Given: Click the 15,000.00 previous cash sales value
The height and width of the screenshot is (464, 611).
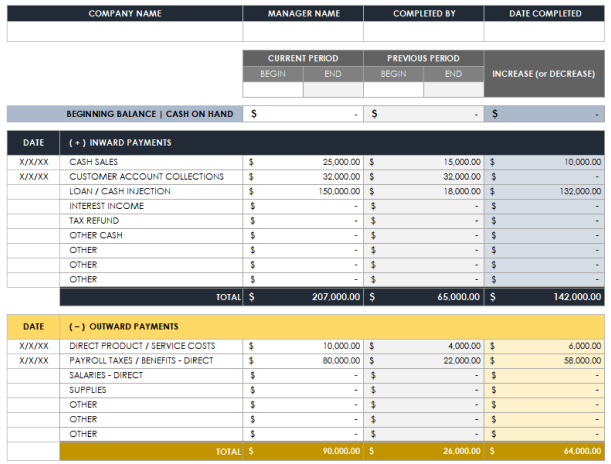Looking at the screenshot, I should 462,162.
